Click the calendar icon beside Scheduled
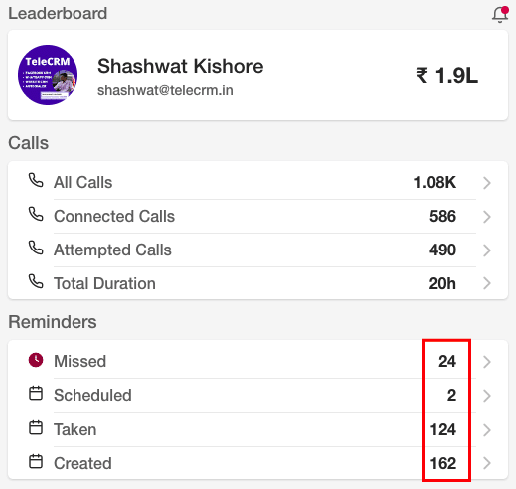The height and width of the screenshot is (489, 516). pos(36,393)
